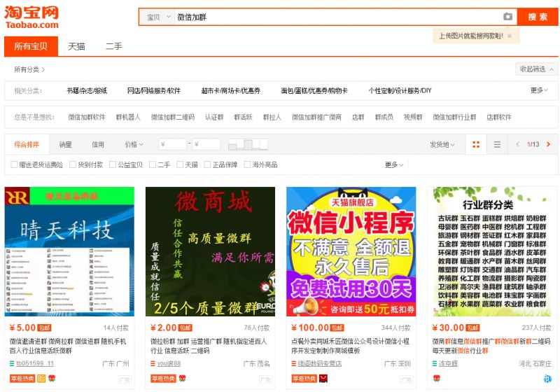Select 所有宝贝 tab

point(31,46)
